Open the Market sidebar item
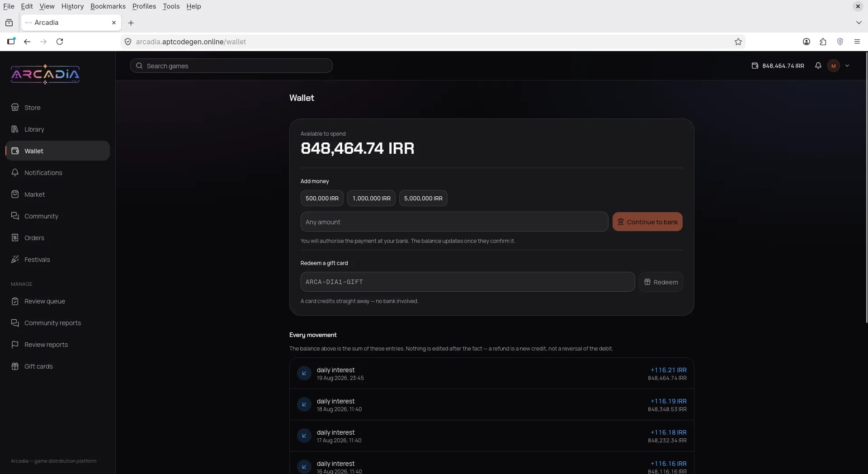Screen dimensions: 868x474 [57, 194]
